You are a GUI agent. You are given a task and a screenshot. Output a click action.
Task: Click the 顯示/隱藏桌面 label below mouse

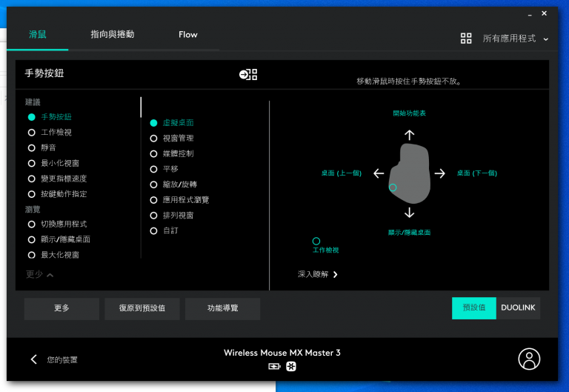point(409,233)
